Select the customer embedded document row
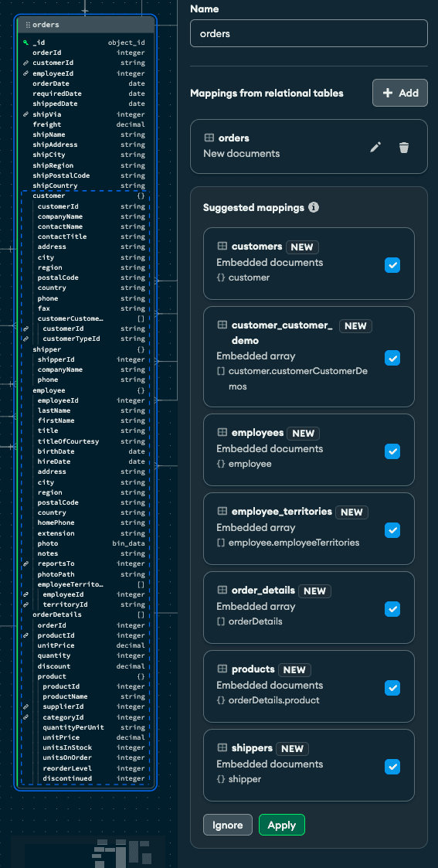 tap(86, 196)
